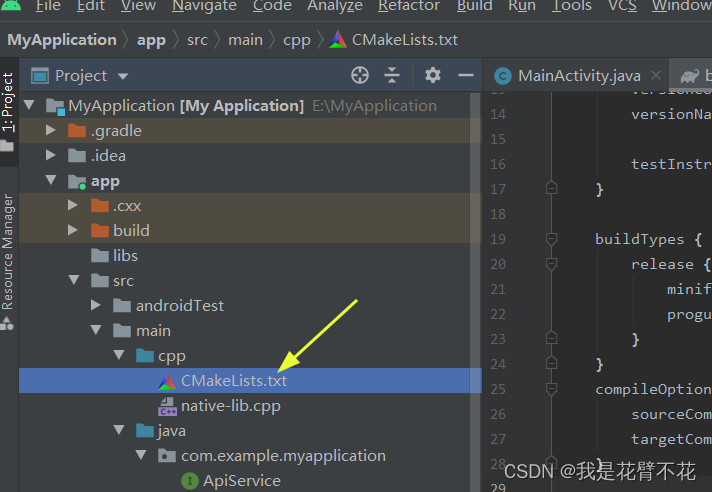The height and width of the screenshot is (492, 712).
Task: Open the File menu
Action: pyautogui.click(x=48, y=5)
